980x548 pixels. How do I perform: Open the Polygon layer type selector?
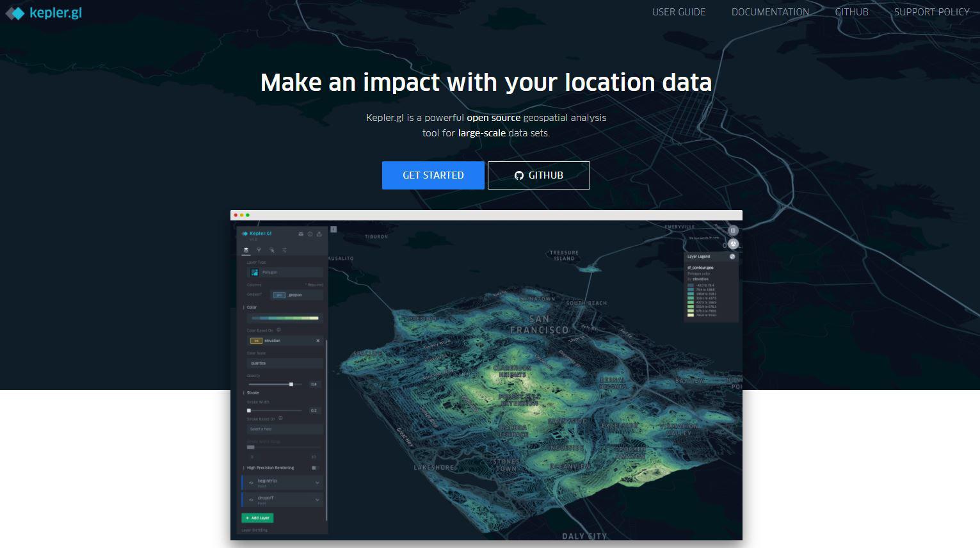(x=285, y=272)
